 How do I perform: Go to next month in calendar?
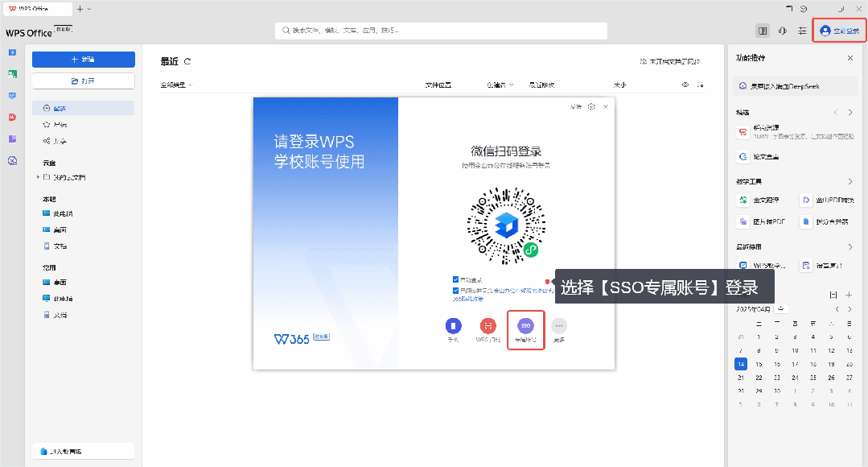[x=849, y=309]
